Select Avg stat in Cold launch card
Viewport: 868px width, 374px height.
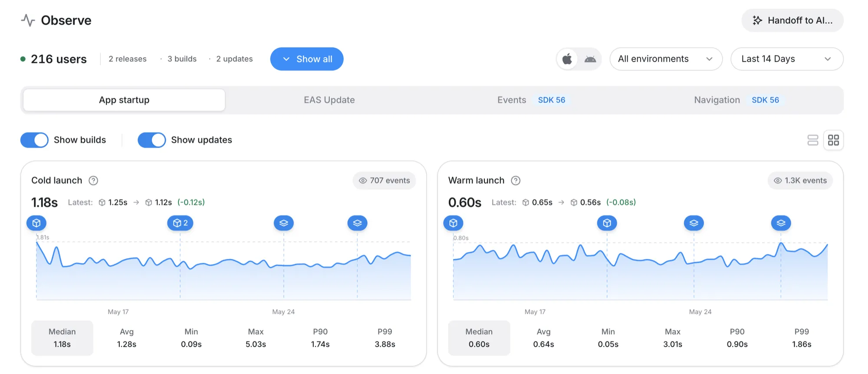(127, 338)
